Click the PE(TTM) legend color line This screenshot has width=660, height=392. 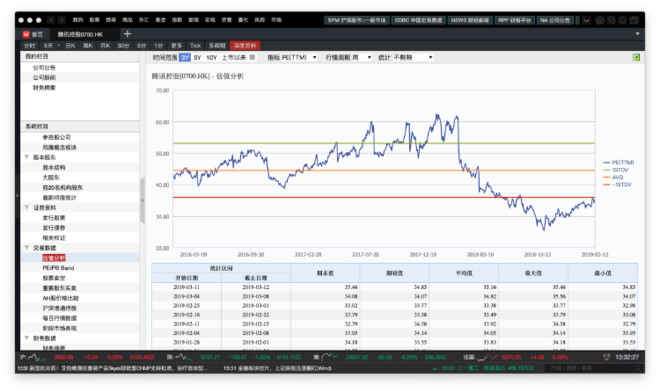[x=607, y=163]
